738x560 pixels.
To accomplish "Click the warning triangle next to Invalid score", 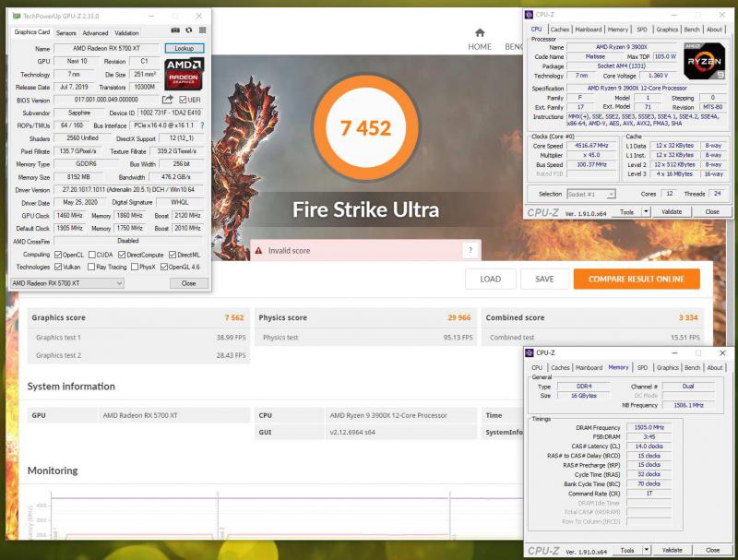I will [x=259, y=250].
